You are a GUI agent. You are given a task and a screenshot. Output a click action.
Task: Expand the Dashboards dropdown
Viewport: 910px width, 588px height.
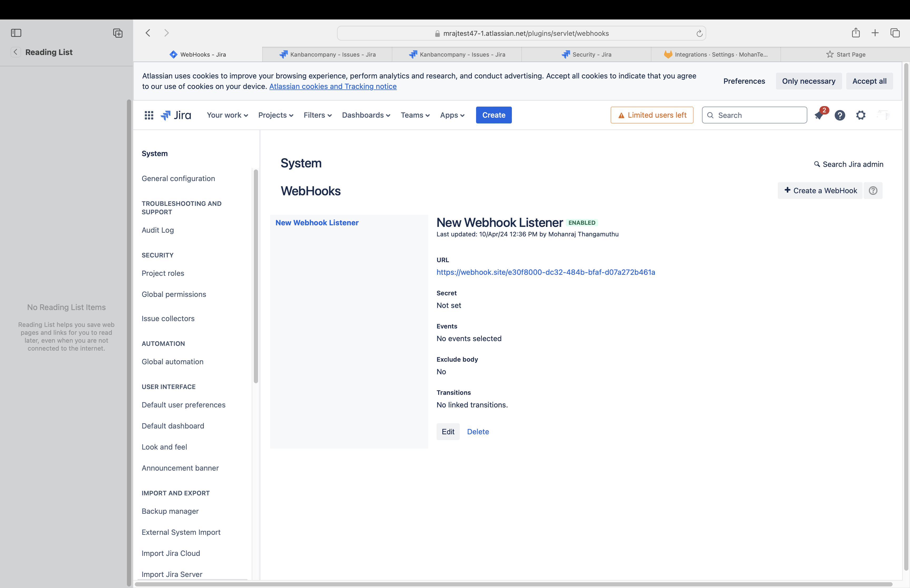pyautogui.click(x=365, y=115)
